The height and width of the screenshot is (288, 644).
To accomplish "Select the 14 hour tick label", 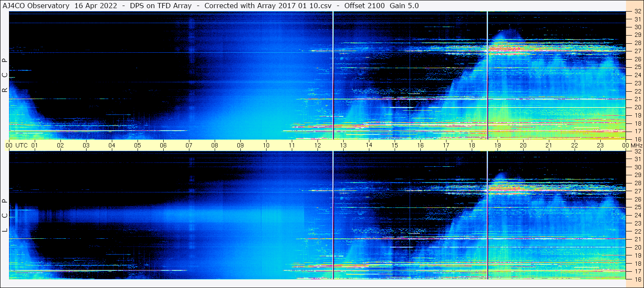I will (369, 145).
